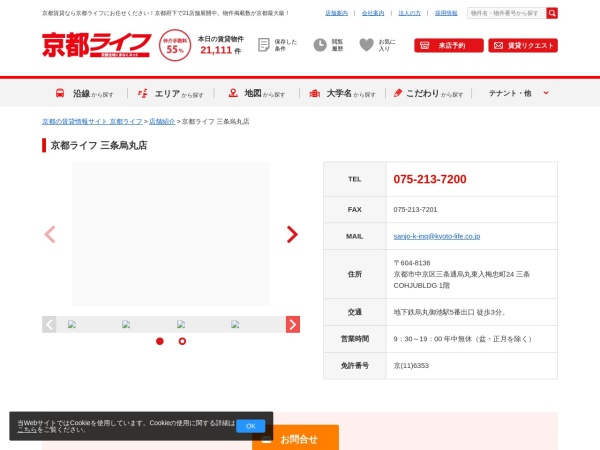Open the 法人の方 link
600x450 pixels.
409,13
